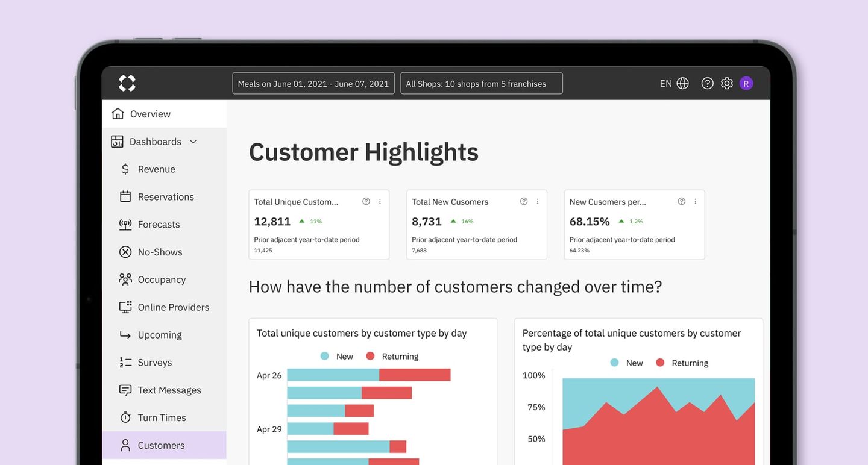The image size is (868, 465).
Task: Click the Text Messages chat icon
Action: (x=125, y=390)
